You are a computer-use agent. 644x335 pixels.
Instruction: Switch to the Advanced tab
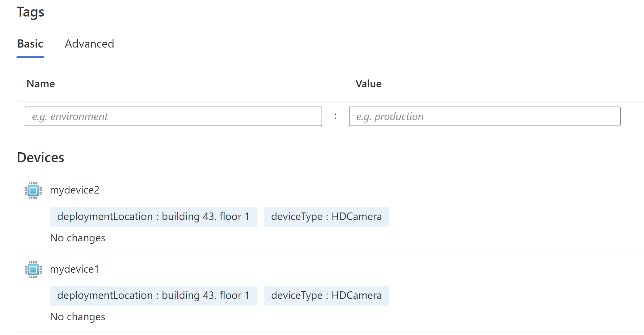tap(90, 43)
